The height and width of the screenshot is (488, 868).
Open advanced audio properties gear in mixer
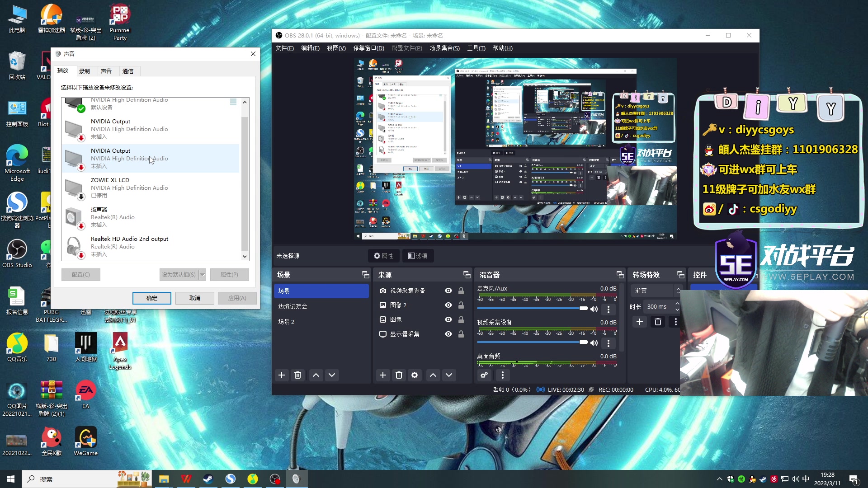pos(484,375)
